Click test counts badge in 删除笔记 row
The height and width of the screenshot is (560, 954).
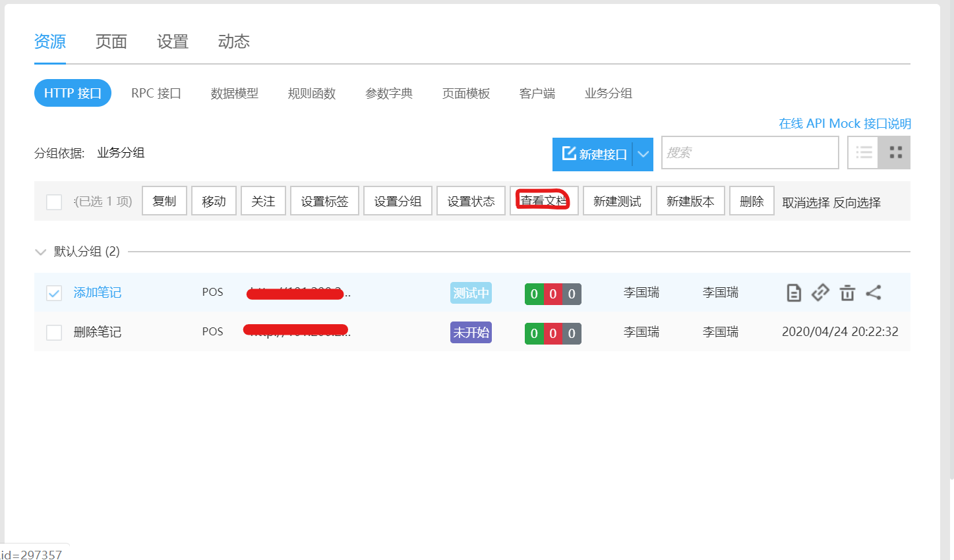(x=553, y=333)
